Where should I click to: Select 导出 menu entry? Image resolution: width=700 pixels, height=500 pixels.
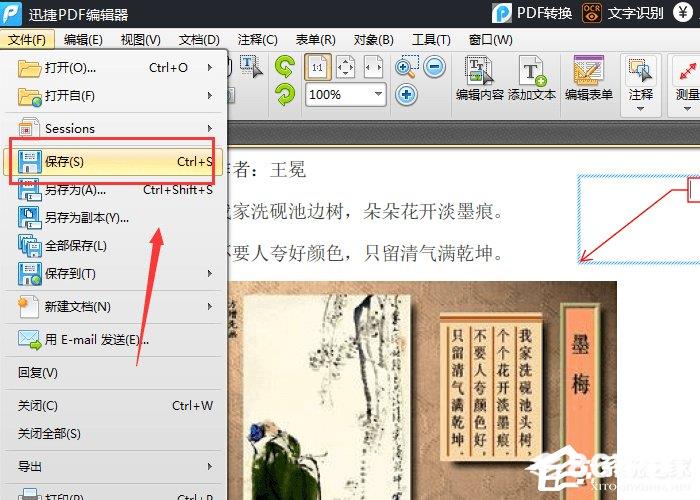coord(113,467)
